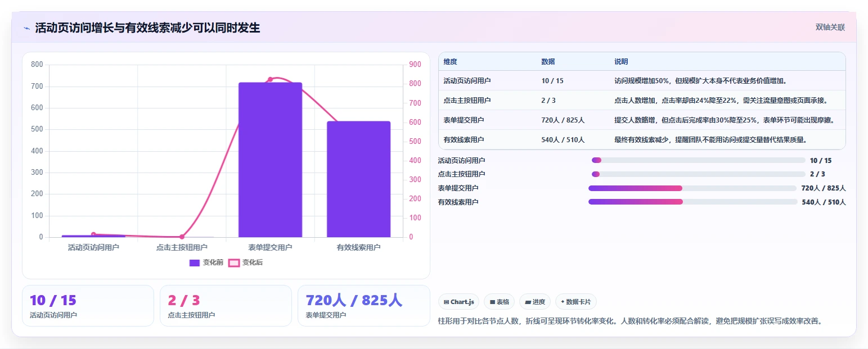This screenshot has height=349, width=868.
Task: Click the note starting 最终有效线索减少
Action: pyautogui.click(x=711, y=140)
